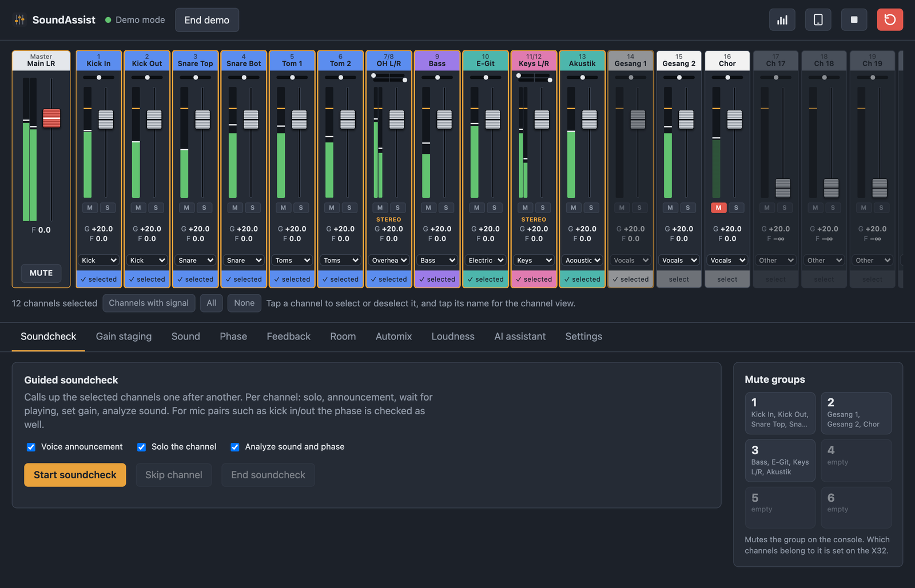Solo the E-Git channel
This screenshot has height=588, width=915.
point(494,207)
